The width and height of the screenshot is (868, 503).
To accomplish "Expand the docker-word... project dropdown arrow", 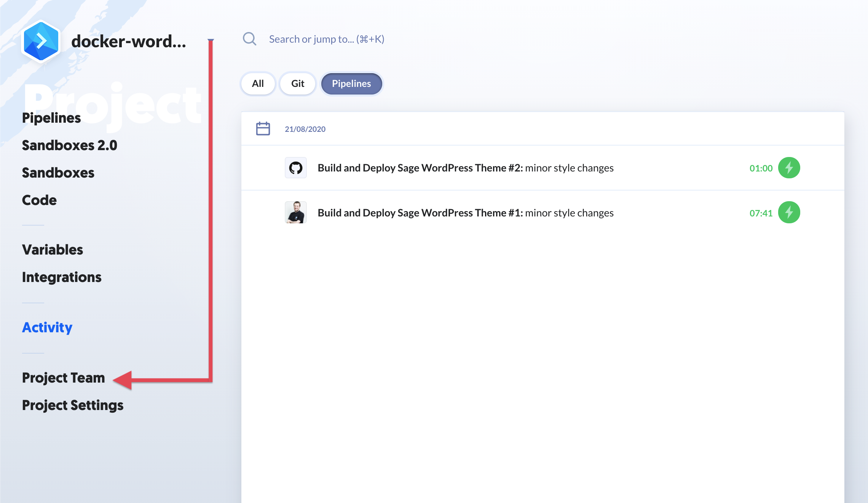I will [211, 40].
